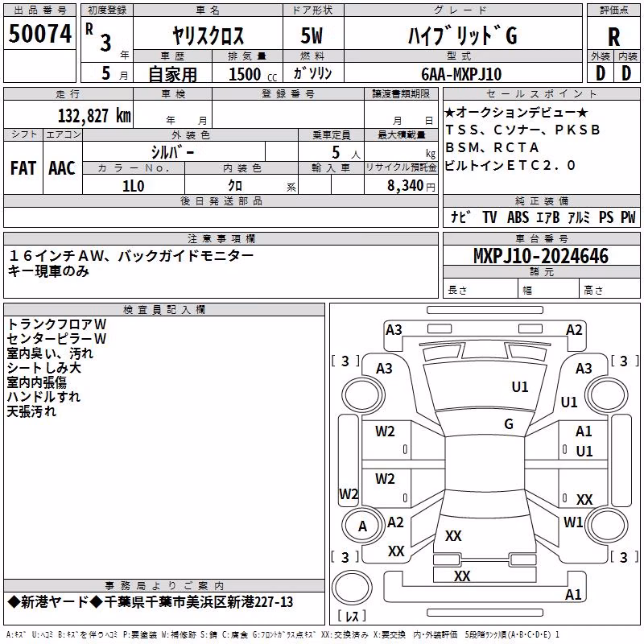Click the door type value 5W
Viewport: 644px width, 644px height.
(312, 35)
